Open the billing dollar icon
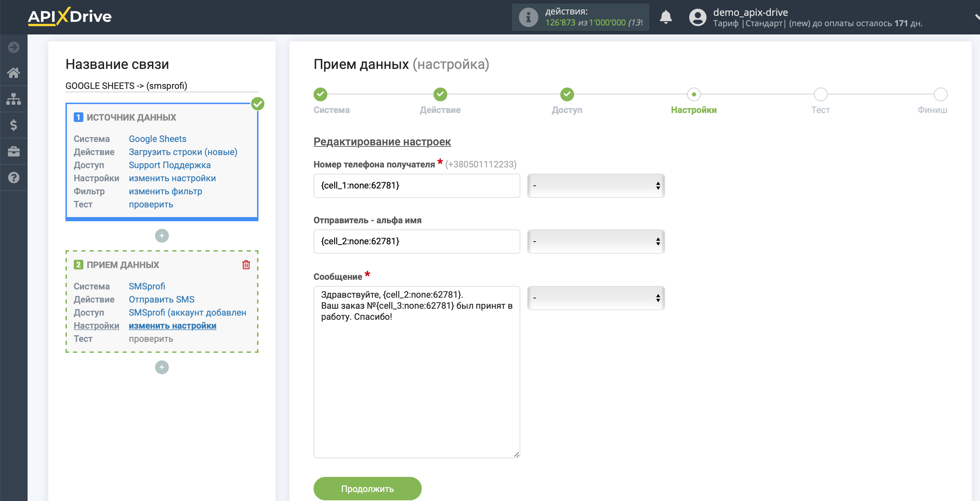The width and height of the screenshot is (980, 501). pyautogui.click(x=14, y=125)
